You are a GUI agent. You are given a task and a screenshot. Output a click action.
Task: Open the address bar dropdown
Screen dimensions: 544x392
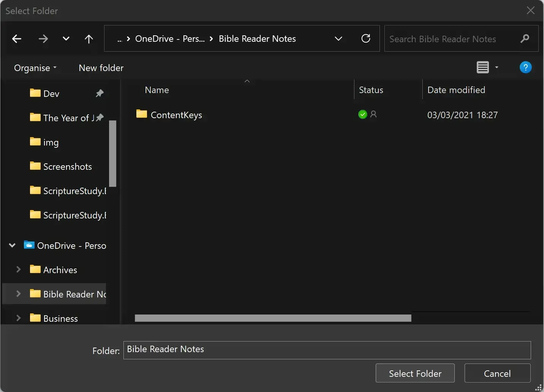tap(338, 38)
